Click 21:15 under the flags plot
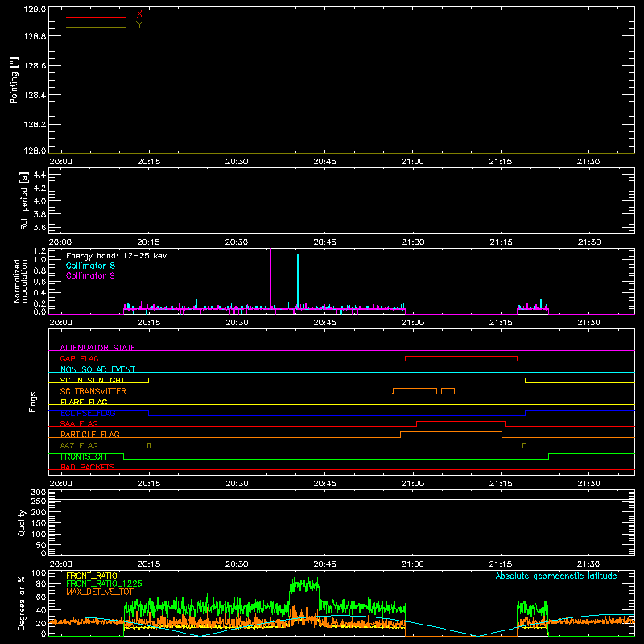The image size is (644, 644). click(501, 484)
